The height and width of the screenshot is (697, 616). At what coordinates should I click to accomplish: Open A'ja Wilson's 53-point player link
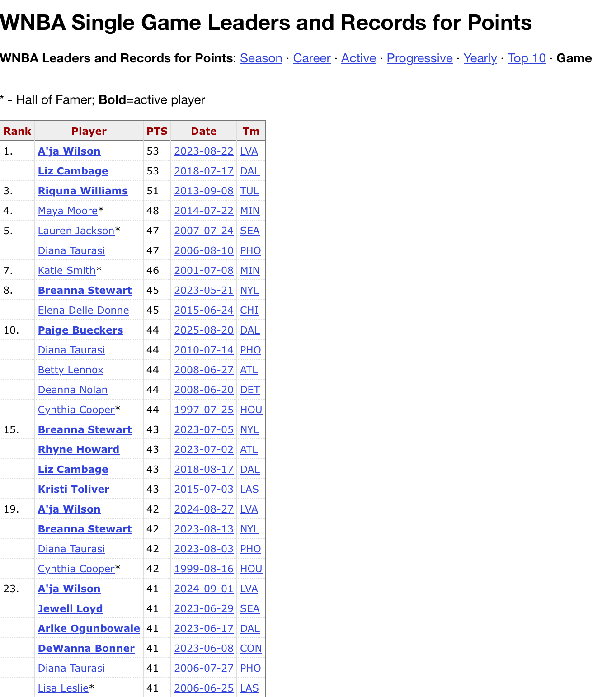coord(69,151)
